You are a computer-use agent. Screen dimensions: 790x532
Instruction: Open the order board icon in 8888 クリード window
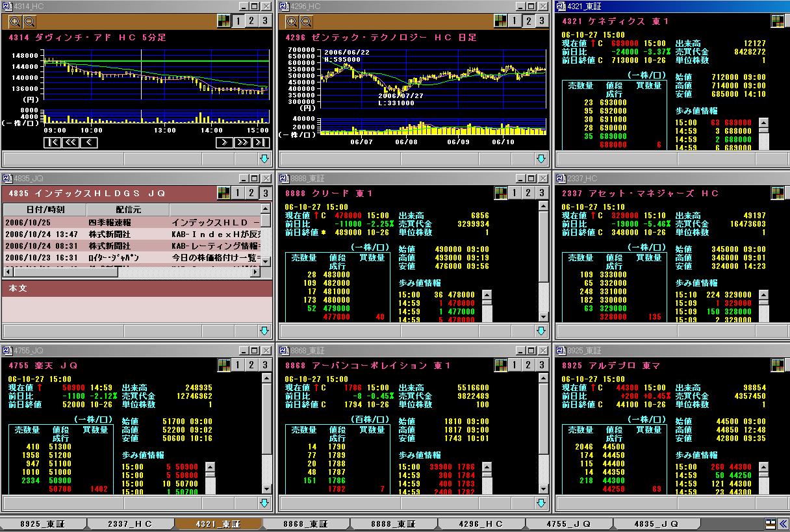click(500, 193)
